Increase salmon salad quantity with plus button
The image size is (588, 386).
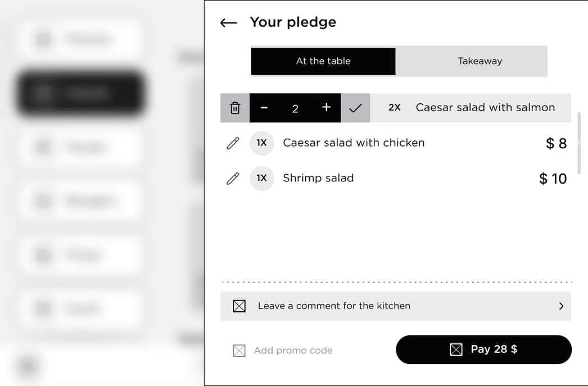[326, 107]
